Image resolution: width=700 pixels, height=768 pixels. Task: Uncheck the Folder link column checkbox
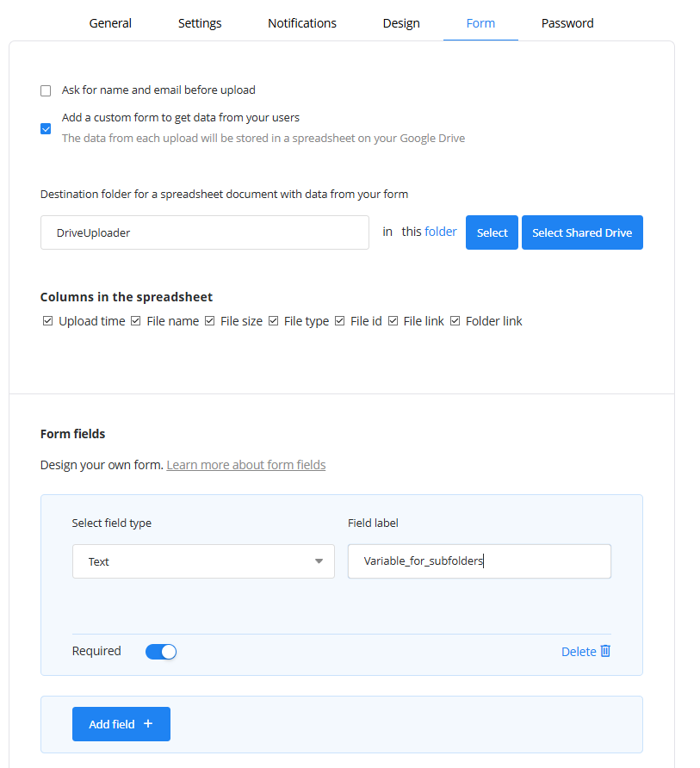pos(455,321)
